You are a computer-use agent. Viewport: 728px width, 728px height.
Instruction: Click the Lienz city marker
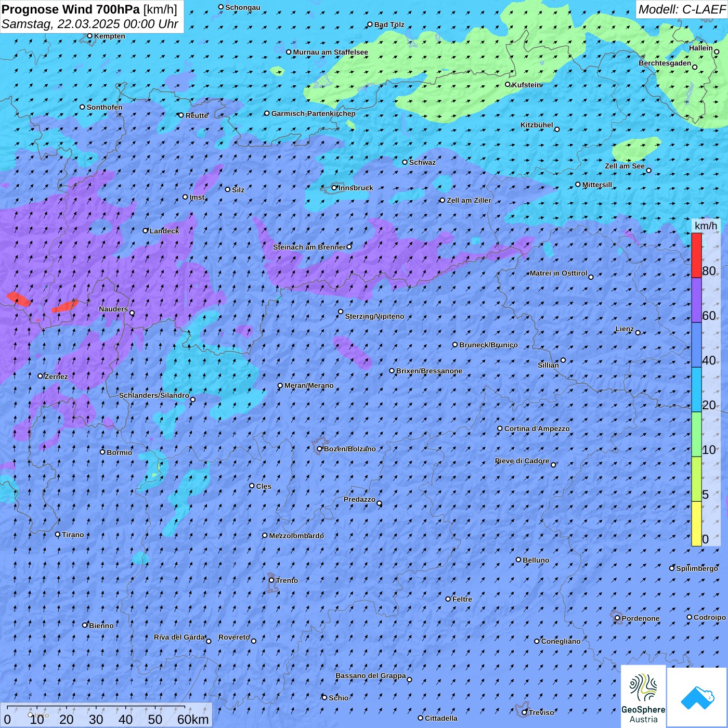638,333
